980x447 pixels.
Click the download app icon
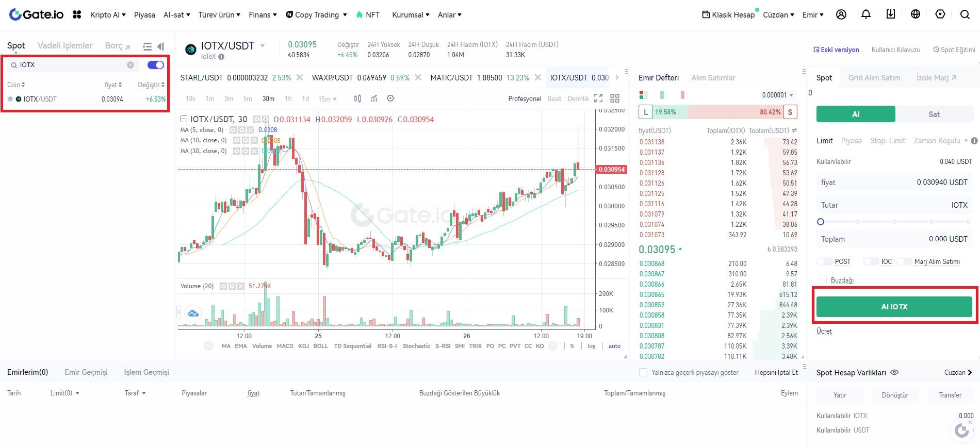tap(891, 14)
